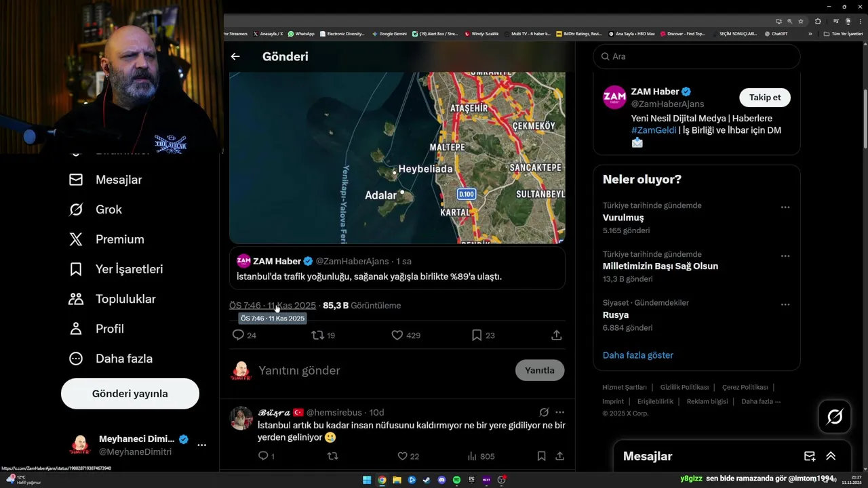Expand the Mesajlar drawer with double chevron
Image resolution: width=868 pixels, height=488 pixels.
831,456
